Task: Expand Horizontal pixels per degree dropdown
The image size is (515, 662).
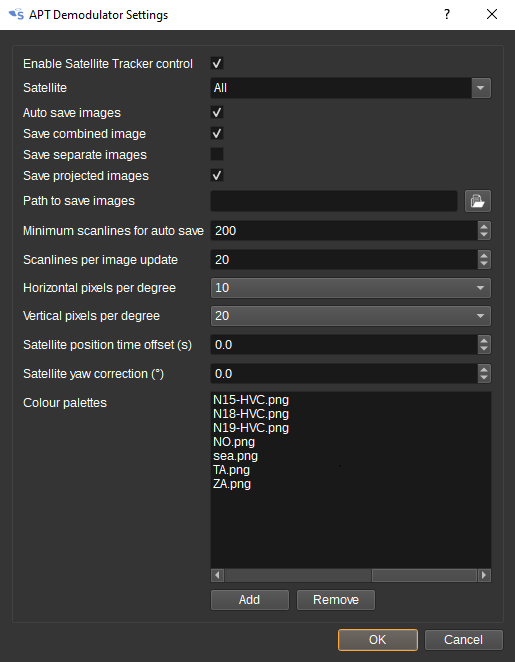Action: tap(350, 288)
